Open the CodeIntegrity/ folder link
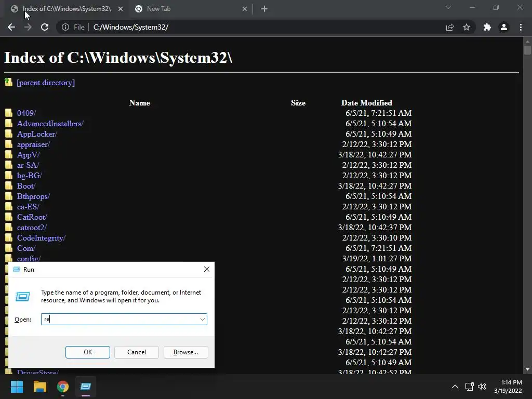The height and width of the screenshot is (399, 532). pos(42,238)
